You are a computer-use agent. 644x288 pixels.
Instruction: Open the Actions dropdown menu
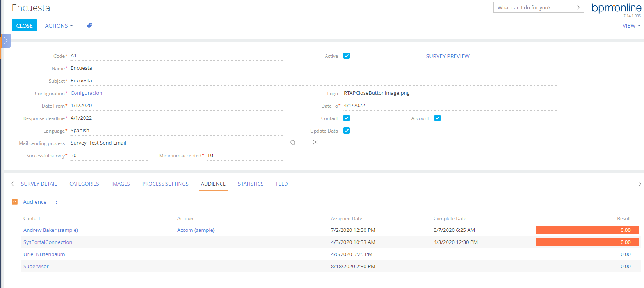tap(59, 26)
